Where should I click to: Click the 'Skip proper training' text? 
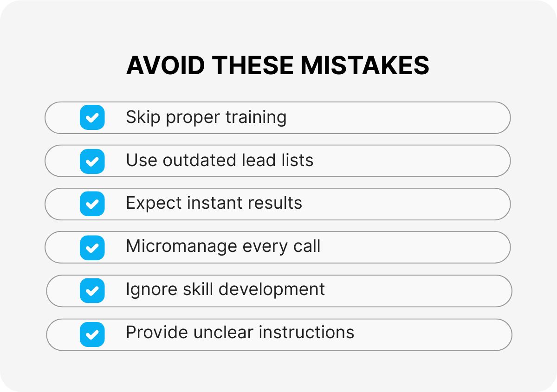tap(206, 117)
